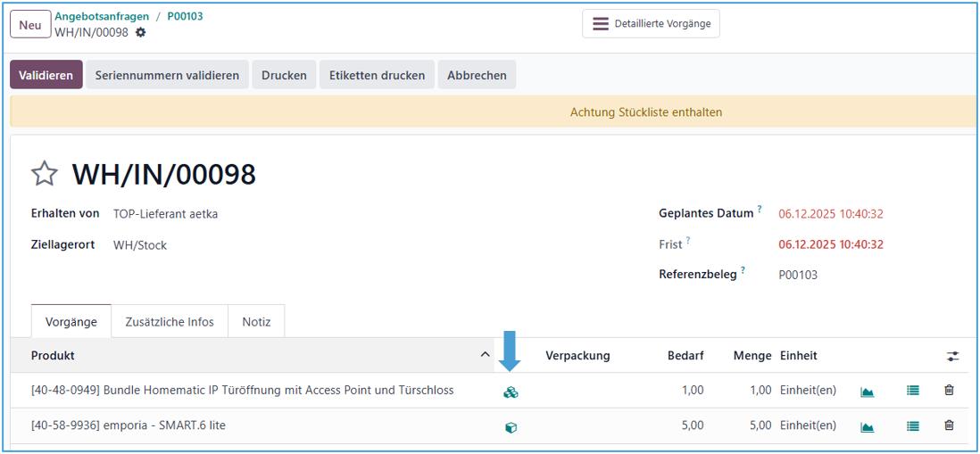Click Etiketten drucken button
980x454 pixels.
377,76
